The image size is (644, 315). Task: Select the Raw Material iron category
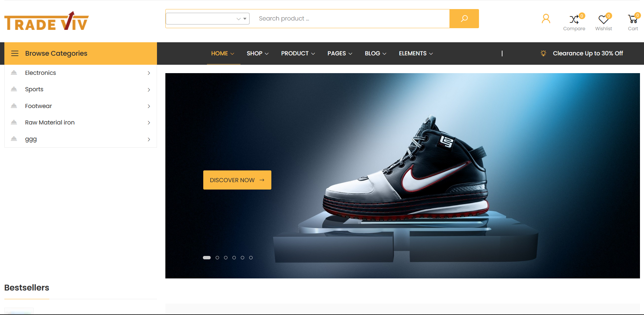click(x=50, y=122)
